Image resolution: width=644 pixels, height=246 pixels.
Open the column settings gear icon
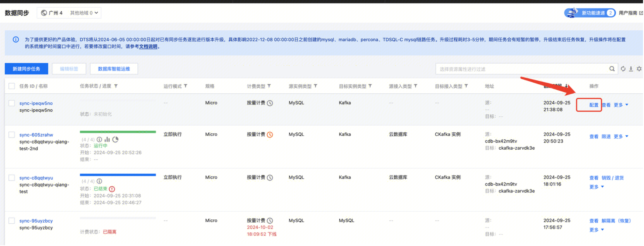tap(639, 69)
